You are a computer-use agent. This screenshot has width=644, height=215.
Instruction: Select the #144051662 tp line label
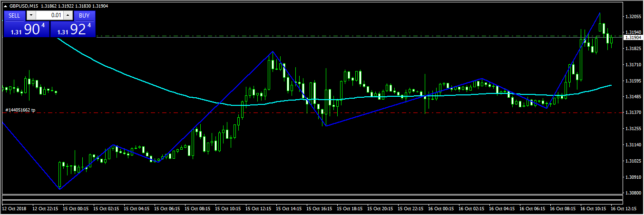[x=20, y=110]
